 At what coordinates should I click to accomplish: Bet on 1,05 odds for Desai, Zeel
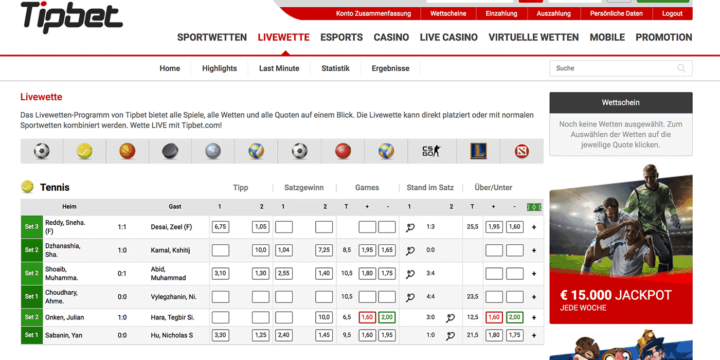coord(260,227)
